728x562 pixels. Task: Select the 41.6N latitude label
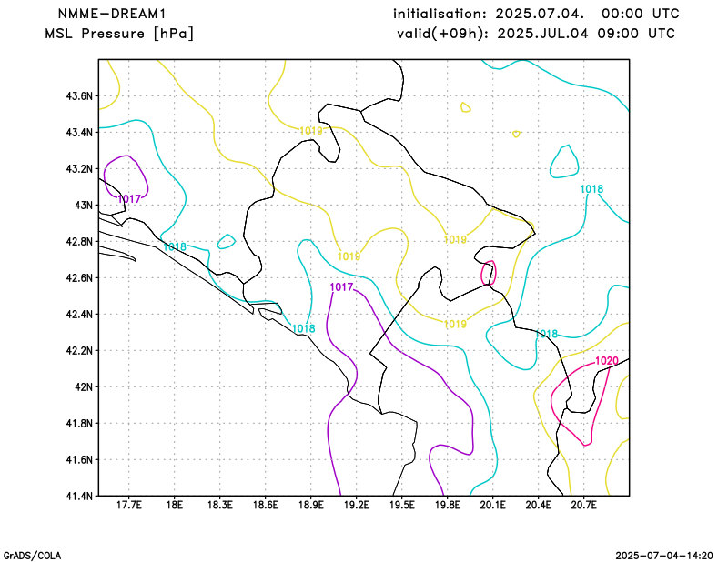pos(80,459)
